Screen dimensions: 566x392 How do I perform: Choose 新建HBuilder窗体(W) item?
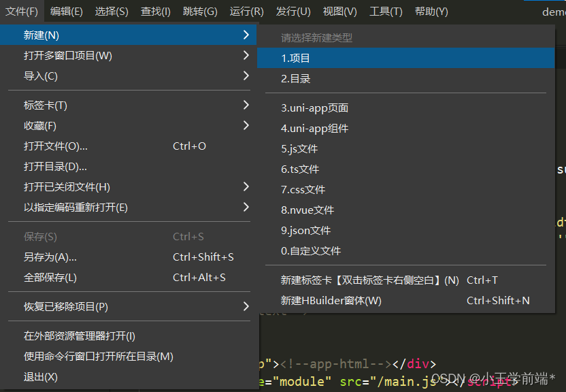pyautogui.click(x=405, y=301)
